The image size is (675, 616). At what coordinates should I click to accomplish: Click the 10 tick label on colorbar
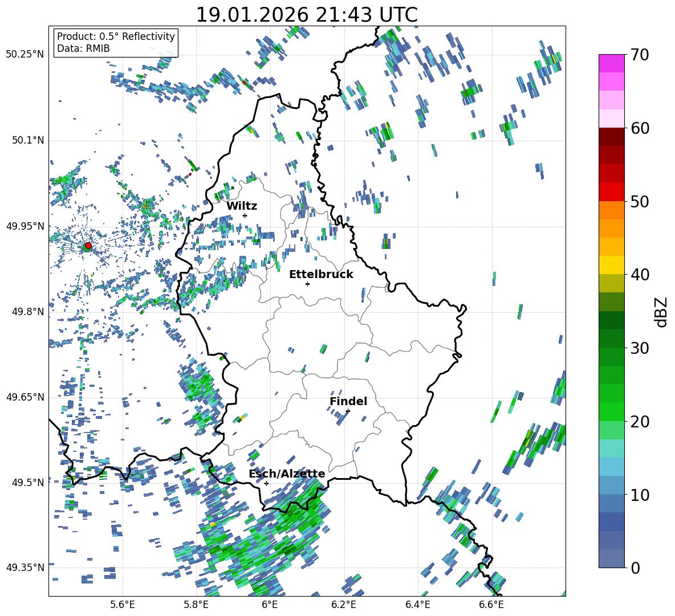tap(640, 495)
